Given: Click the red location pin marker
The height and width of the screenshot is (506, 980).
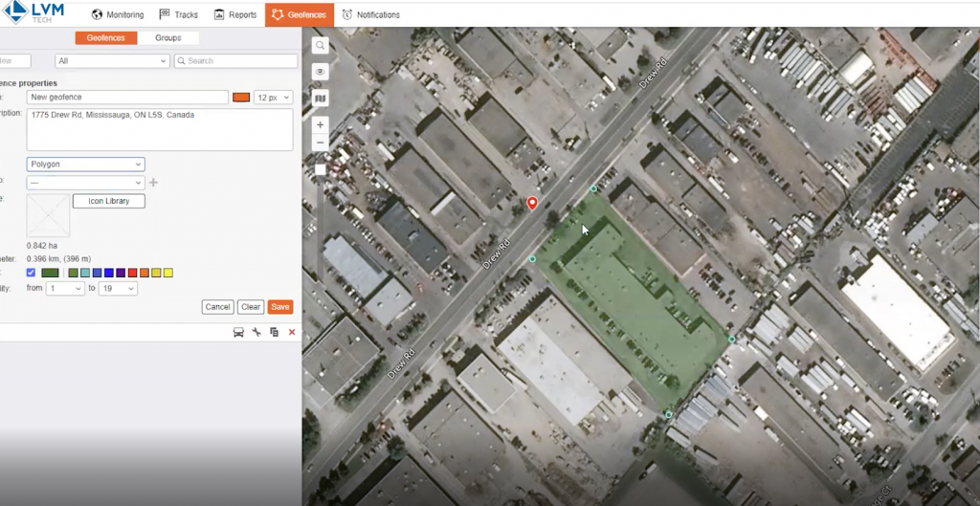Looking at the screenshot, I should point(533,203).
